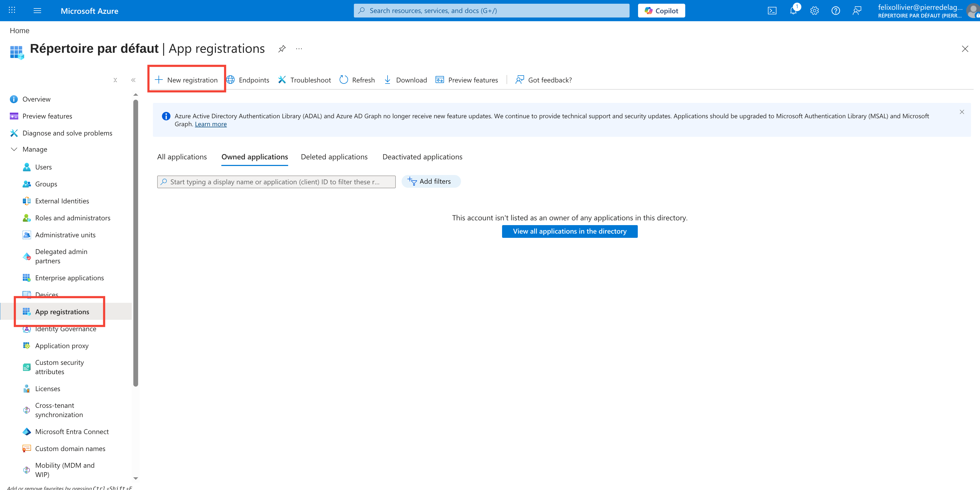Open the Deactivated applications tab

[x=422, y=157]
